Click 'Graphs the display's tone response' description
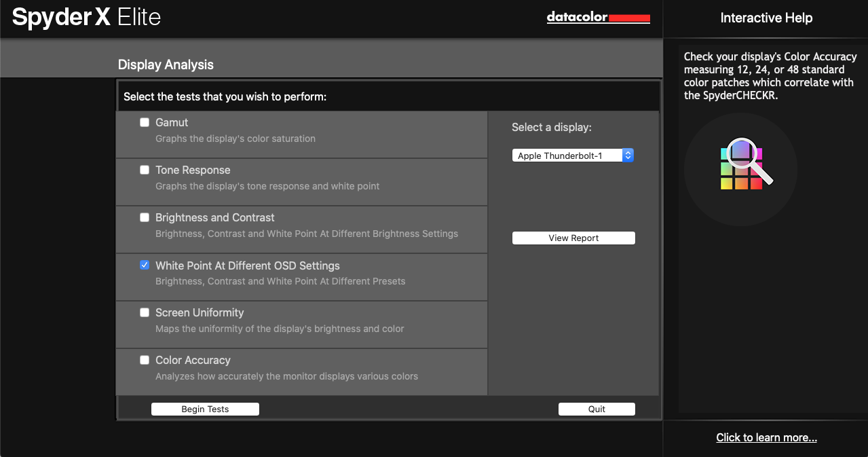This screenshot has width=868, height=457. click(267, 186)
